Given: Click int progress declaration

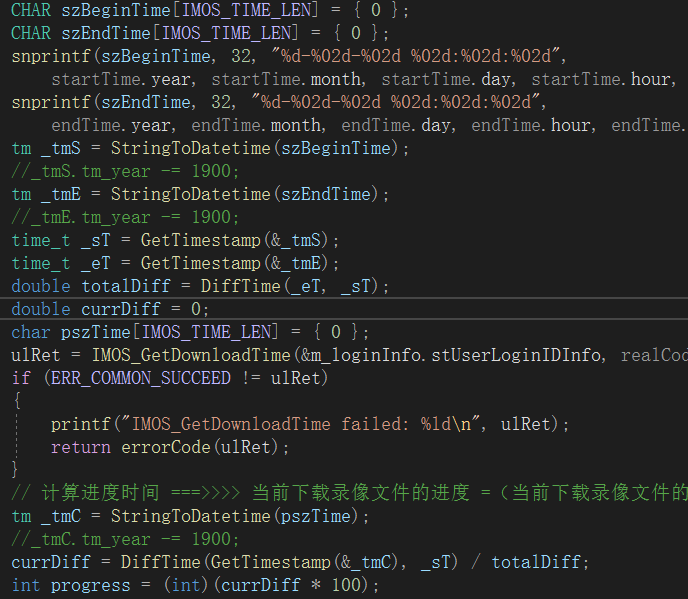Looking at the screenshot, I should [195, 585].
